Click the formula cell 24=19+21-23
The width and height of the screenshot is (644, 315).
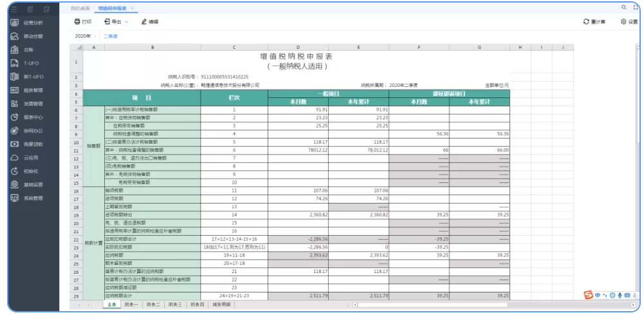coord(234,296)
